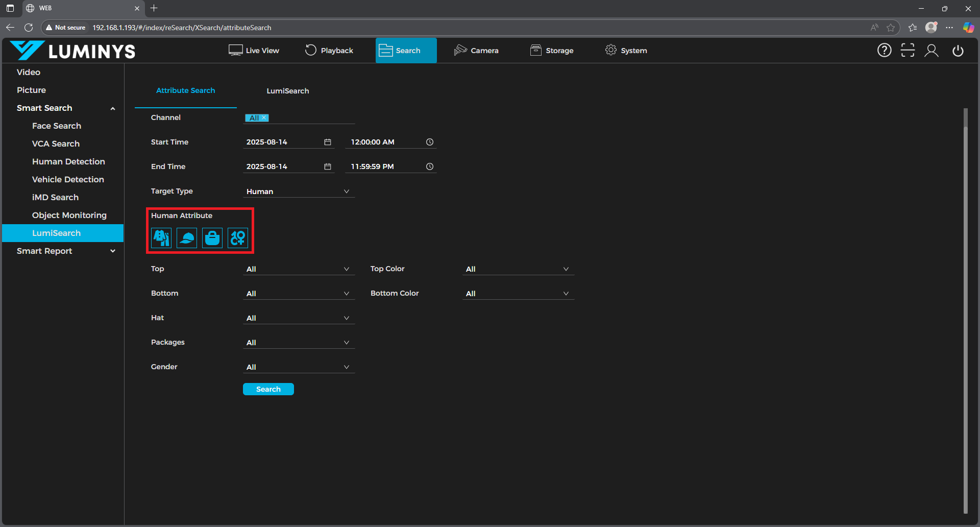Open the help question mark icon
Image resolution: width=980 pixels, height=527 pixels.
click(884, 51)
